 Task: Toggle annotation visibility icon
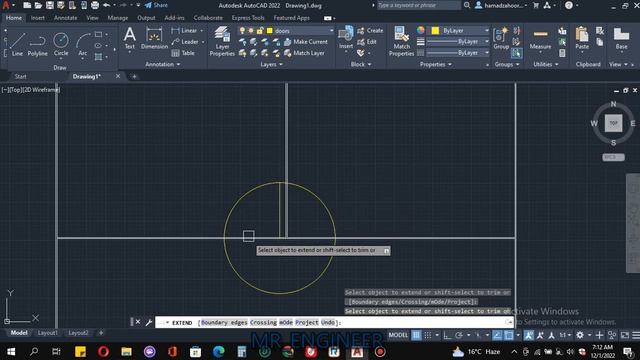point(529,335)
